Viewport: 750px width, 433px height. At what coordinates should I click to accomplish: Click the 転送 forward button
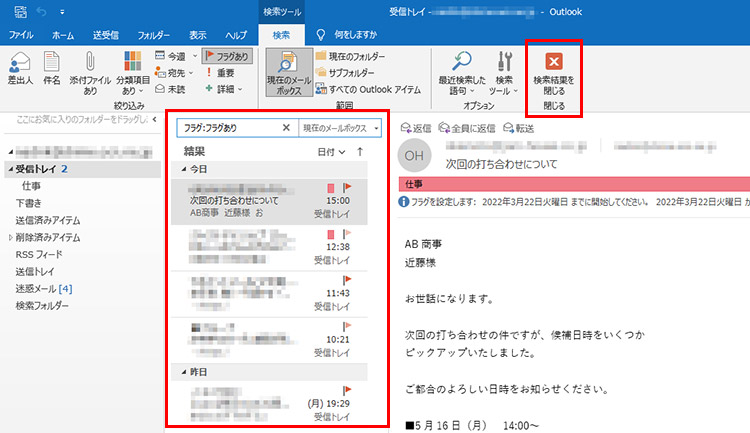tap(517, 128)
